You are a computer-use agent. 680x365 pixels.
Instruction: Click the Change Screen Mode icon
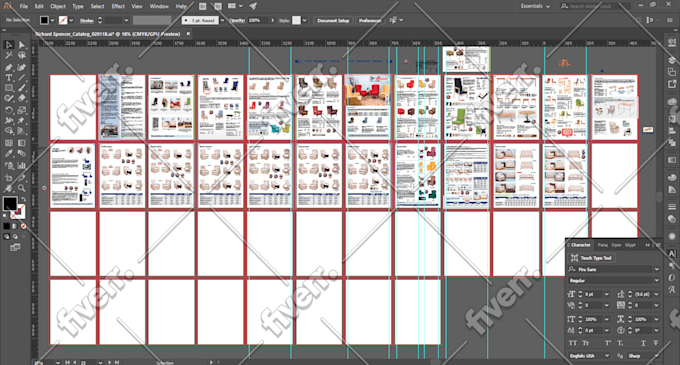pyautogui.click(x=15, y=248)
